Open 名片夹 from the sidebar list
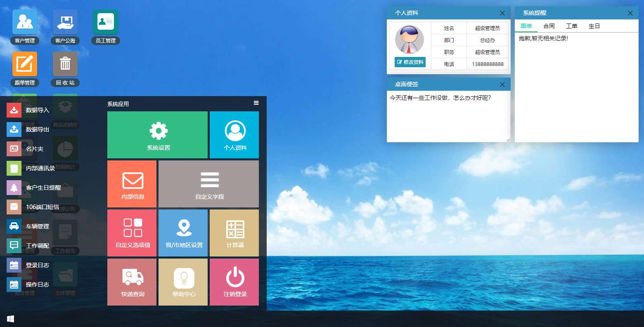This screenshot has width=644, height=327. click(x=36, y=148)
